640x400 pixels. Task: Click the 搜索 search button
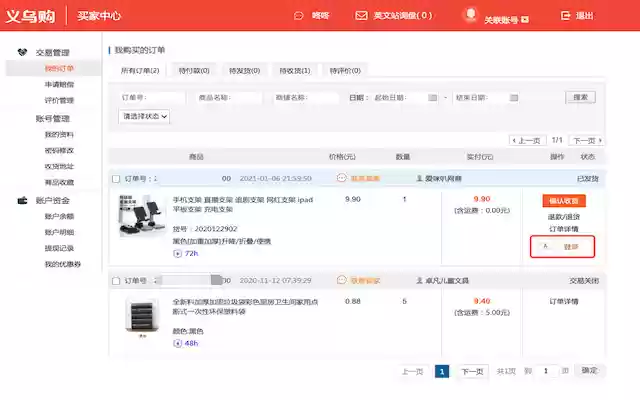[x=580, y=97]
